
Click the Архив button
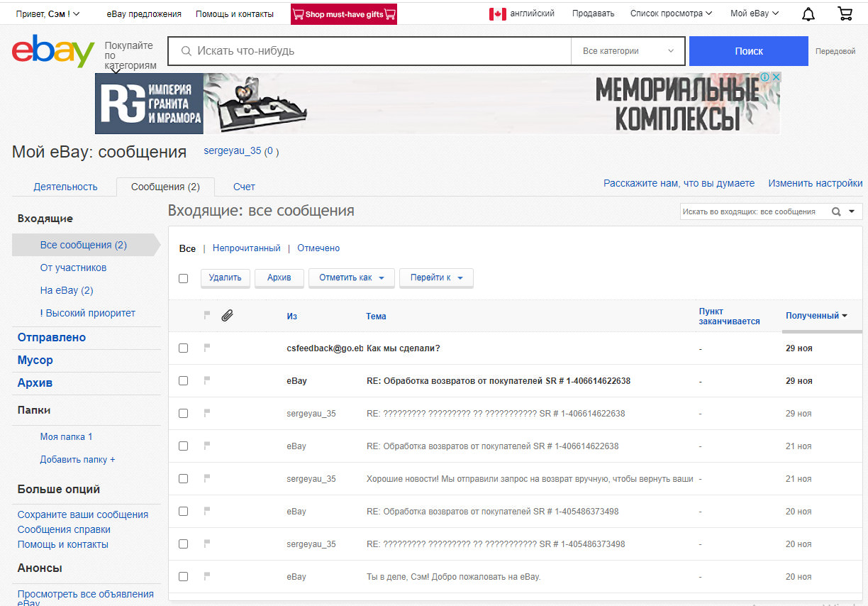point(279,277)
